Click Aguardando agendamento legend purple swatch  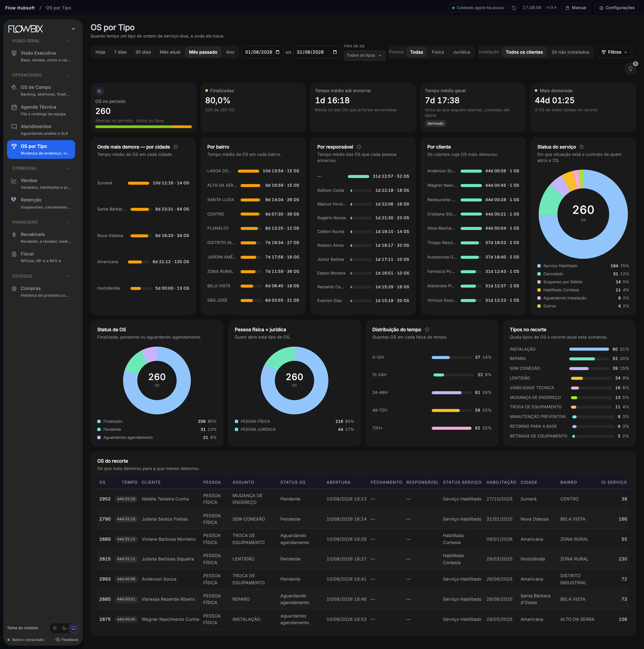(99, 438)
